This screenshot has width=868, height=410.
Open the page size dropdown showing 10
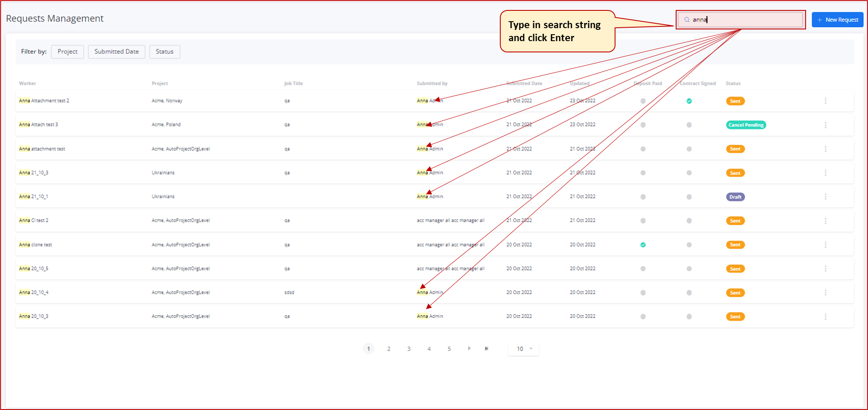(523, 349)
